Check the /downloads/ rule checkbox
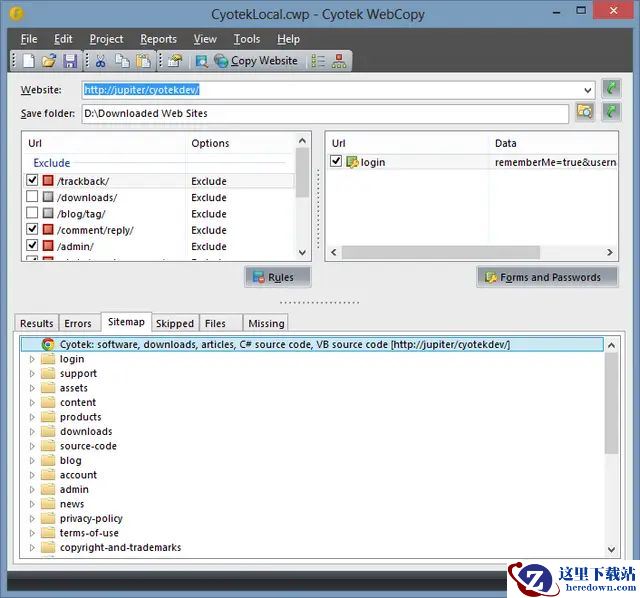Image resolution: width=640 pixels, height=598 pixels. coord(32,196)
